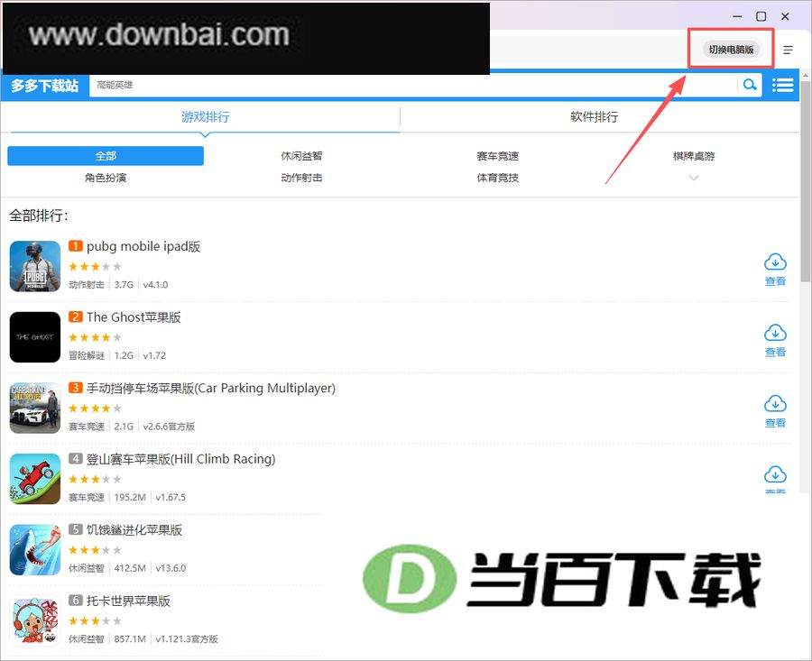Screen dimensions: 812x661
Task: Click The Ghost苹果版 app icon
Action: 35,337
